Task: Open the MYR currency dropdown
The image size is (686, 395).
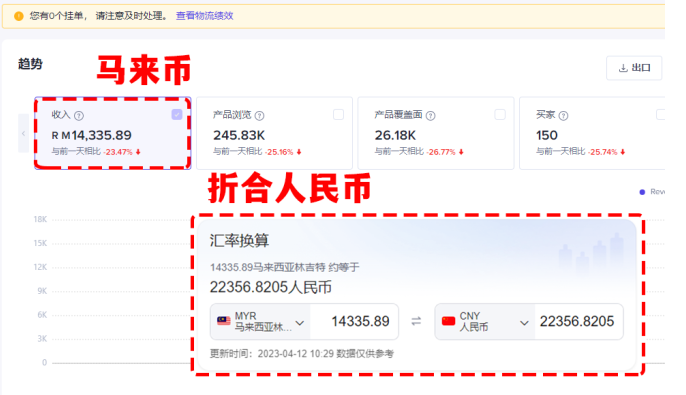Action: pyautogui.click(x=260, y=322)
